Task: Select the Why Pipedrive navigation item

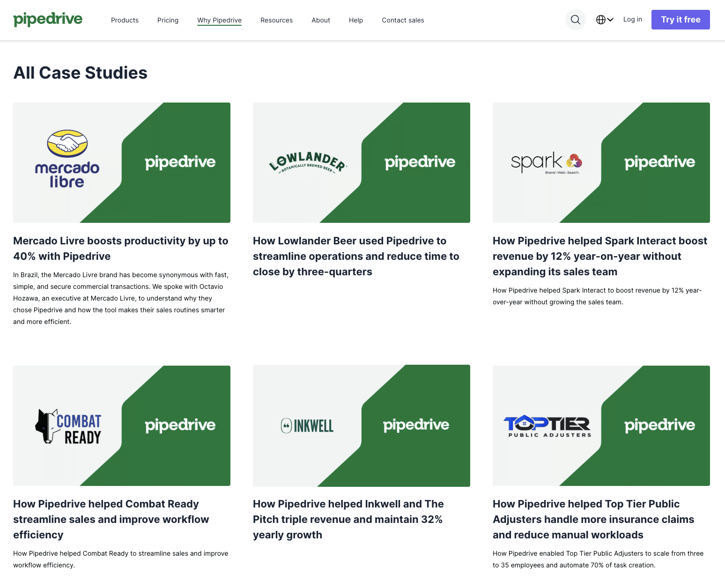Action: (219, 20)
